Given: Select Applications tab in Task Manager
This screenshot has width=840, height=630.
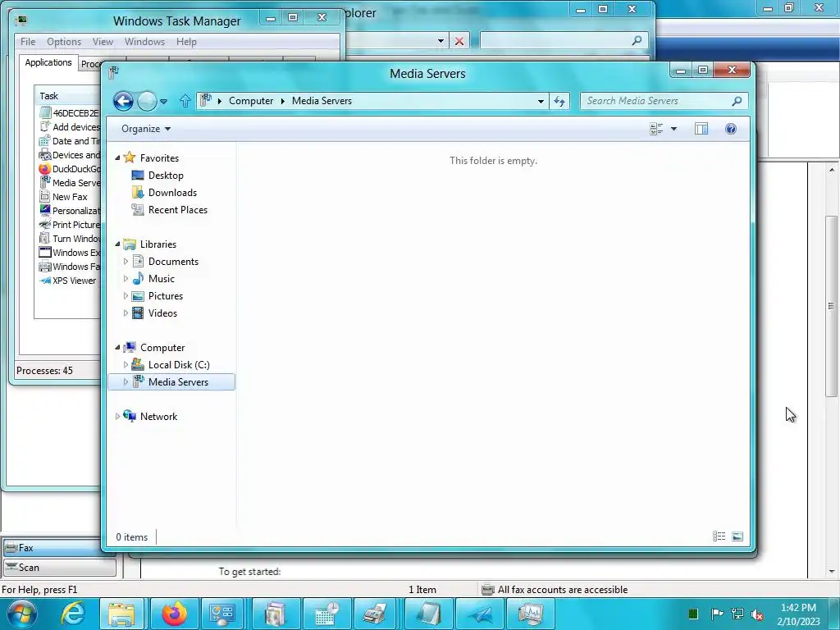Looking at the screenshot, I should [x=48, y=62].
